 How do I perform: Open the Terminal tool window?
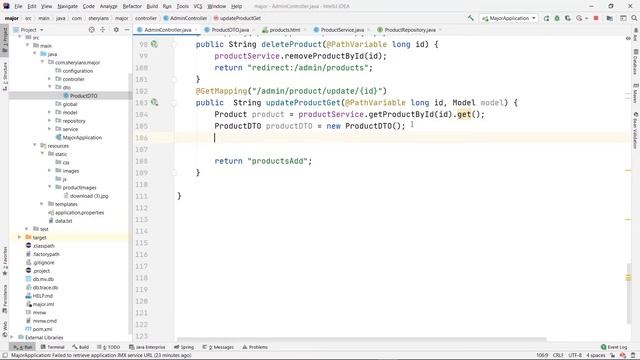pyautogui.click(x=53, y=347)
